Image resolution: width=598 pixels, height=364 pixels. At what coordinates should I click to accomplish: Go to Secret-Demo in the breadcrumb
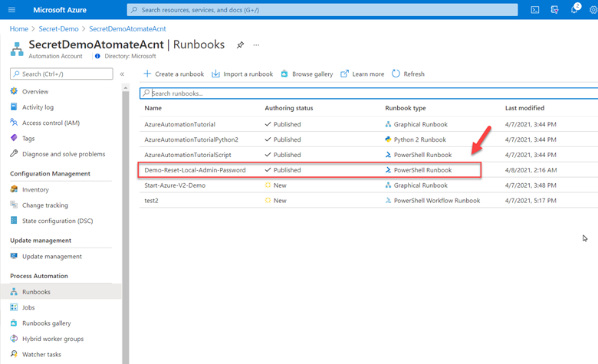coord(58,28)
